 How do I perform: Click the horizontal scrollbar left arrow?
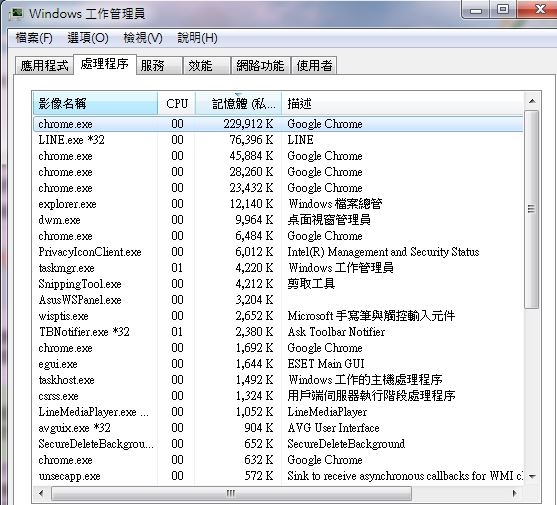point(41,493)
